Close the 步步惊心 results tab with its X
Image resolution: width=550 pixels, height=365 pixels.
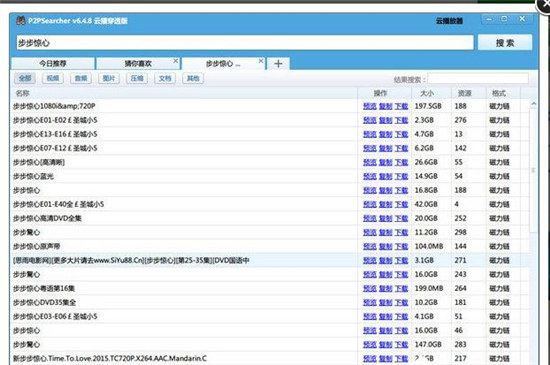(x=261, y=61)
